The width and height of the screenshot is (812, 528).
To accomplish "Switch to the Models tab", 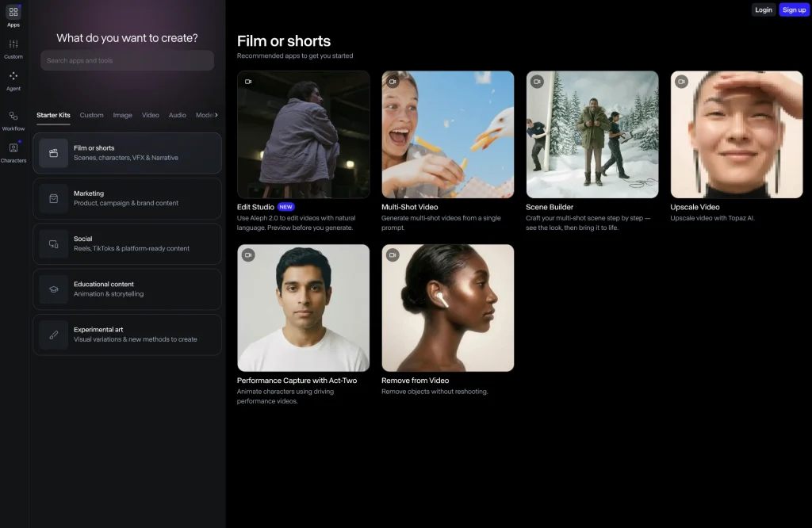I will [205, 115].
